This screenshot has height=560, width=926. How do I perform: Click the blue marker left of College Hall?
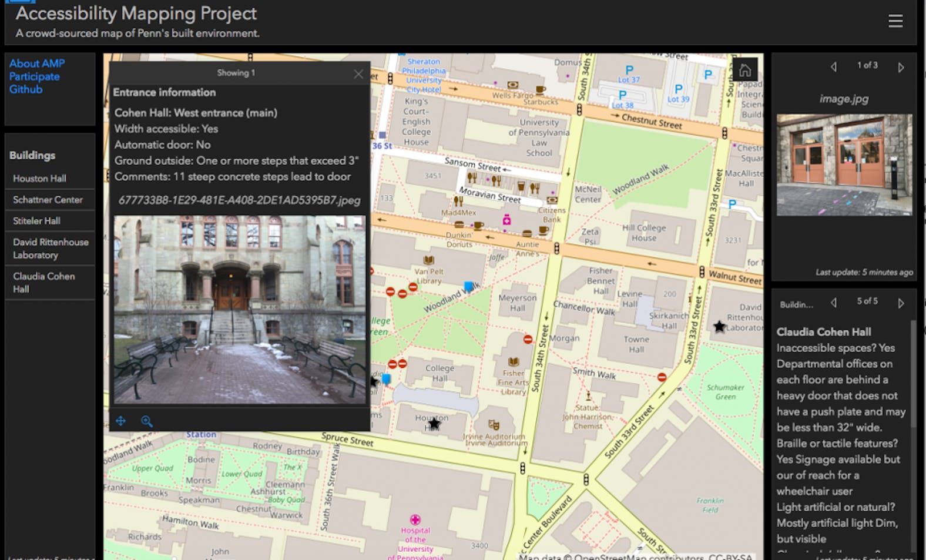click(x=386, y=379)
